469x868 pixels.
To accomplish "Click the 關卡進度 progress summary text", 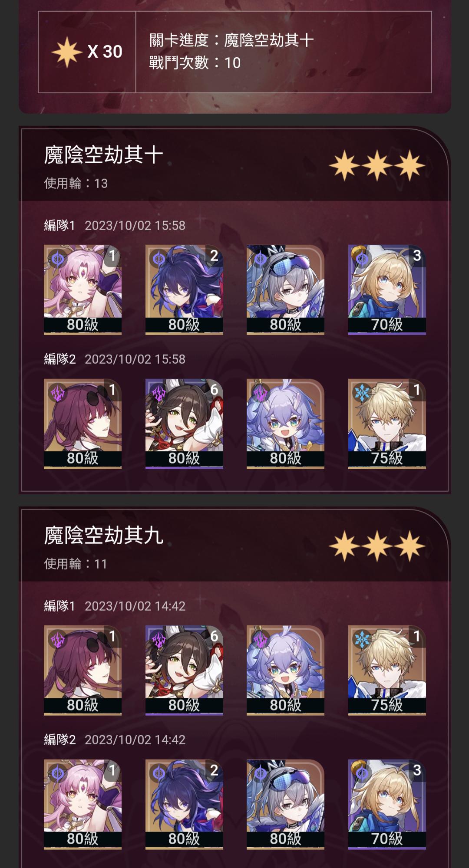I will 231,40.
